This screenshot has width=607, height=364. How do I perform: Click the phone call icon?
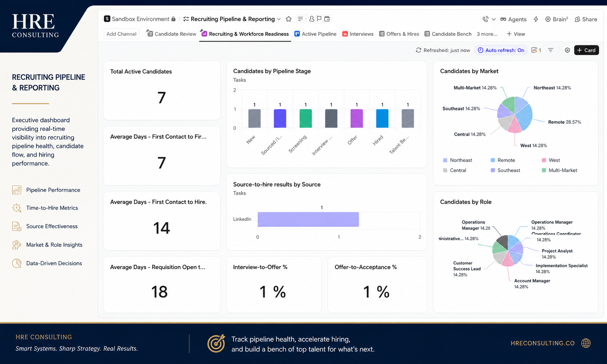(x=486, y=19)
